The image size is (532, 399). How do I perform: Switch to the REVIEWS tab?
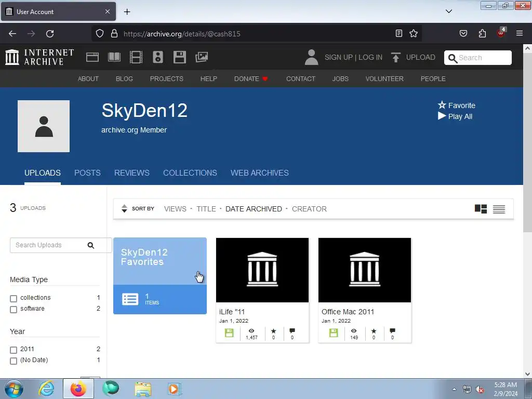[x=132, y=172]
